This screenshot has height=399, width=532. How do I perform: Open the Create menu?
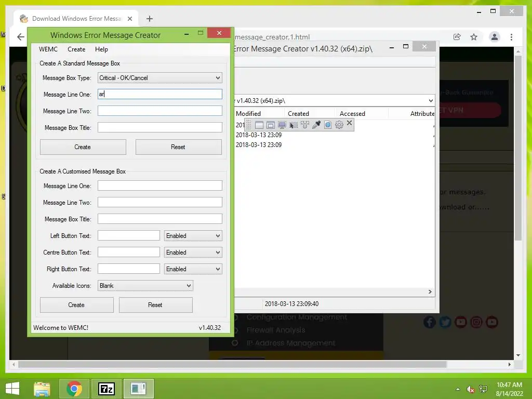(76, 49)
